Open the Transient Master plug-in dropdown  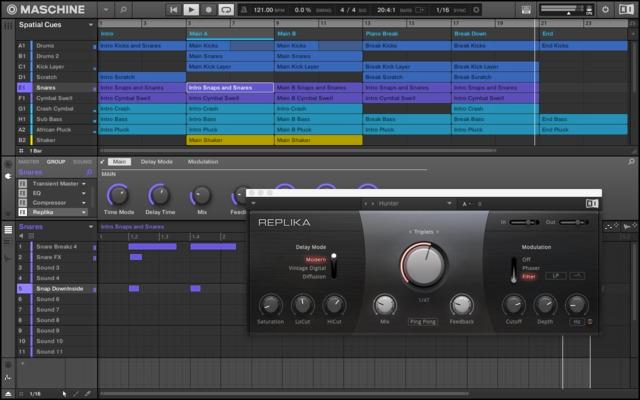click(x=84, y=184)
